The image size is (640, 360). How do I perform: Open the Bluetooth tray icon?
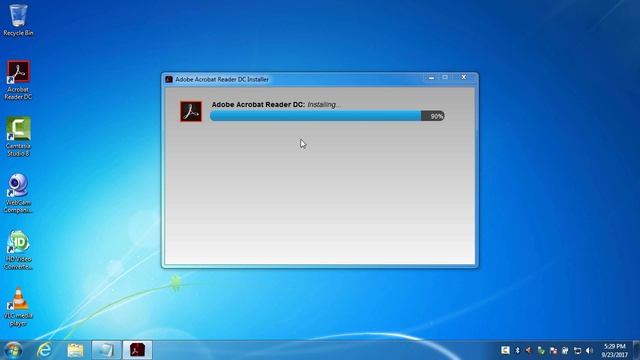[518, 350]
